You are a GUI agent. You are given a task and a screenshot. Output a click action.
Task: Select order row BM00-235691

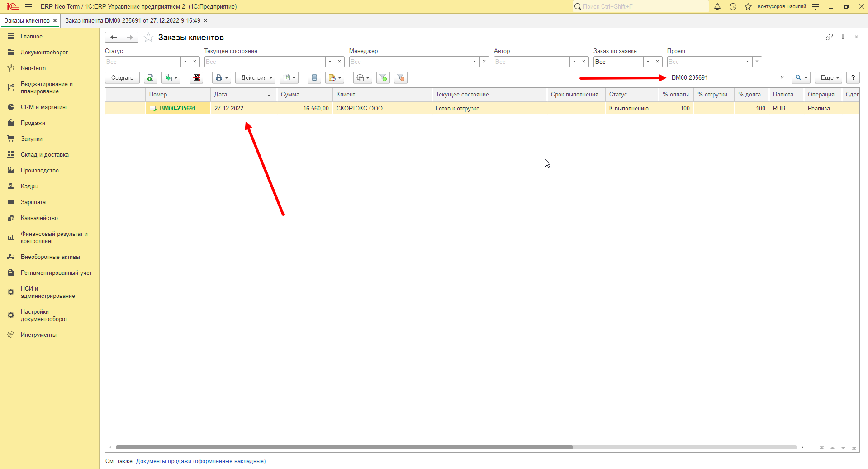[x=482, y=109]
